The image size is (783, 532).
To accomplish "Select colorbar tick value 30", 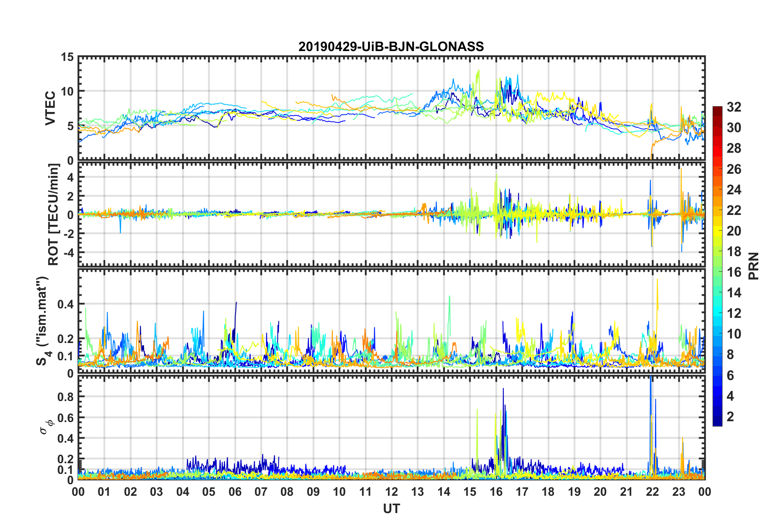I will click(734, 128).
